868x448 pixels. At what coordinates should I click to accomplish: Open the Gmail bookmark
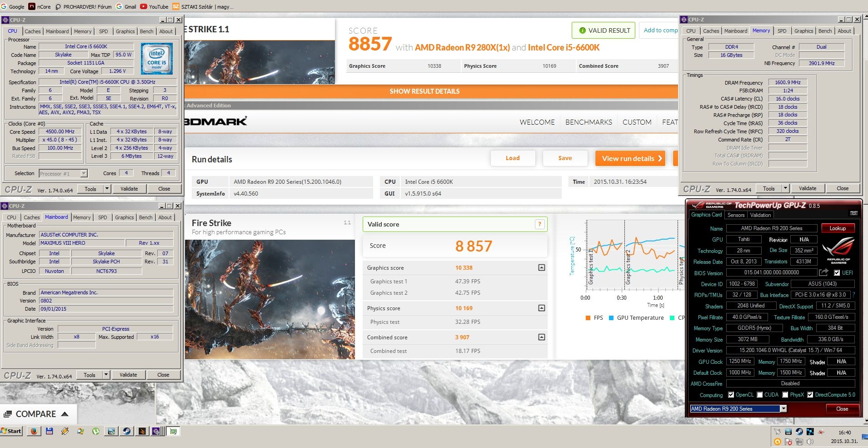pos(126,6)
